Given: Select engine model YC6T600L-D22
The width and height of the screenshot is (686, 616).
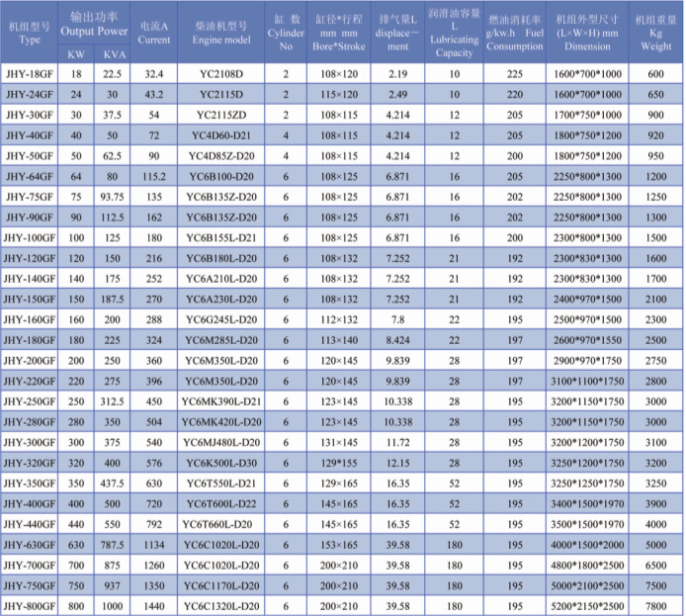Looking at the screenshot, I should [x=221, y=504].
